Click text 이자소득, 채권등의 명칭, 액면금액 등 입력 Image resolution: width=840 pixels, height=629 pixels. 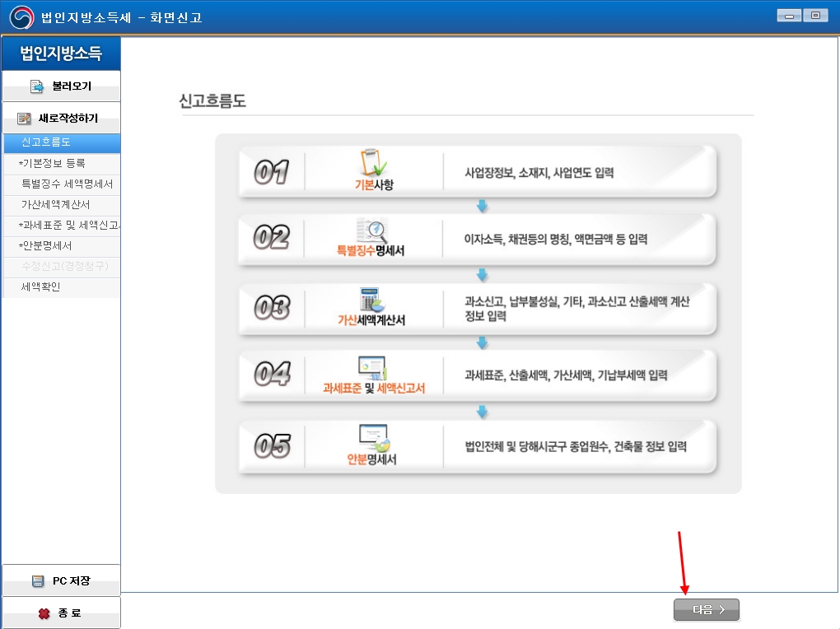(556, 240)
